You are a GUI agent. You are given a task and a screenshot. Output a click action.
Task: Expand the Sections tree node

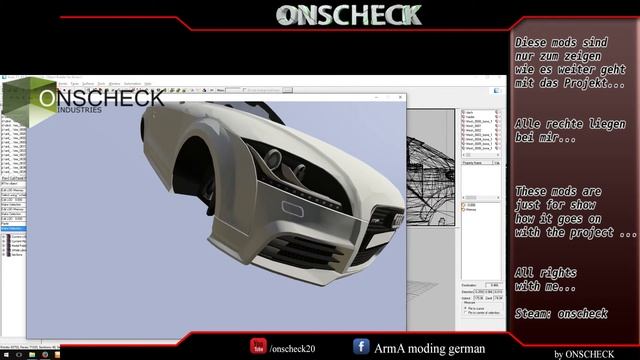(x=3, y=254)
